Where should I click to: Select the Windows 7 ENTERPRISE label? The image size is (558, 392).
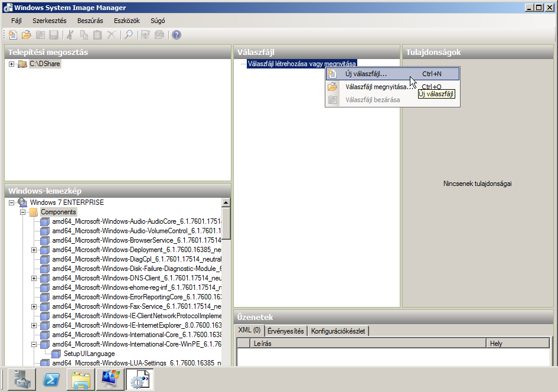67,202
